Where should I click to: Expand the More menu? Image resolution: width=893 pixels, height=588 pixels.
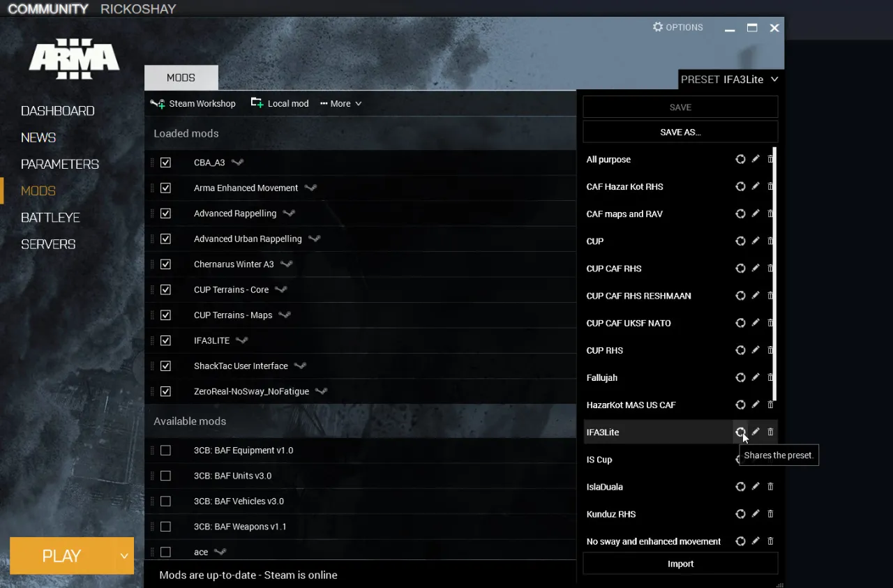[340, 103]
